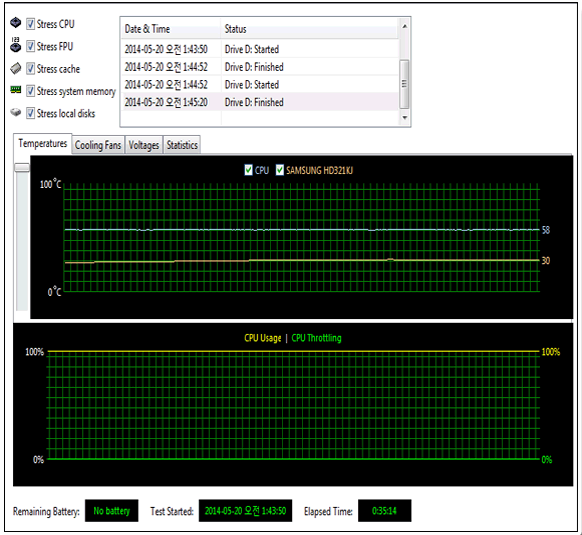Open the Voltages tab
Image resolution: width=582 pixels, height=535 pixels.
[144, 145]
